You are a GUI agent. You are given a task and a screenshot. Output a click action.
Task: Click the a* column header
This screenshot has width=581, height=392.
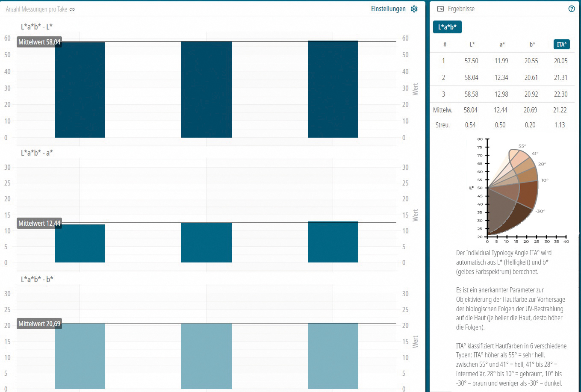pyautogui.click(x=502, y=44)
